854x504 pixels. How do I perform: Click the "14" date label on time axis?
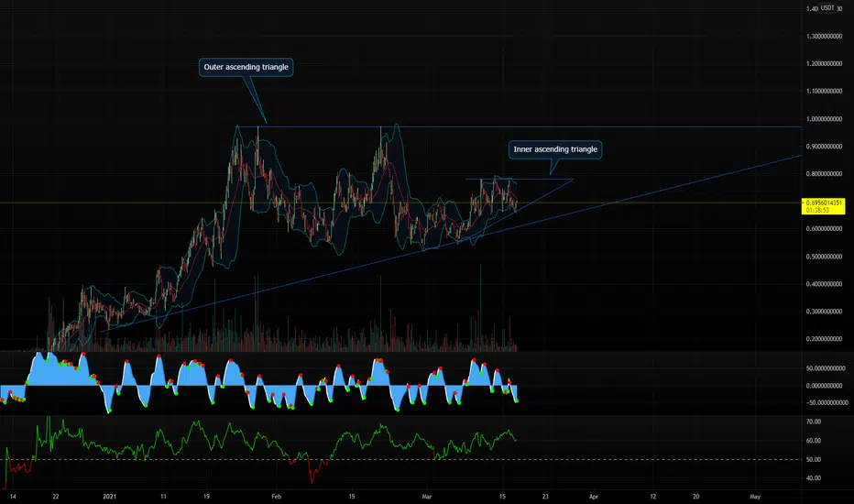[13, 497]
